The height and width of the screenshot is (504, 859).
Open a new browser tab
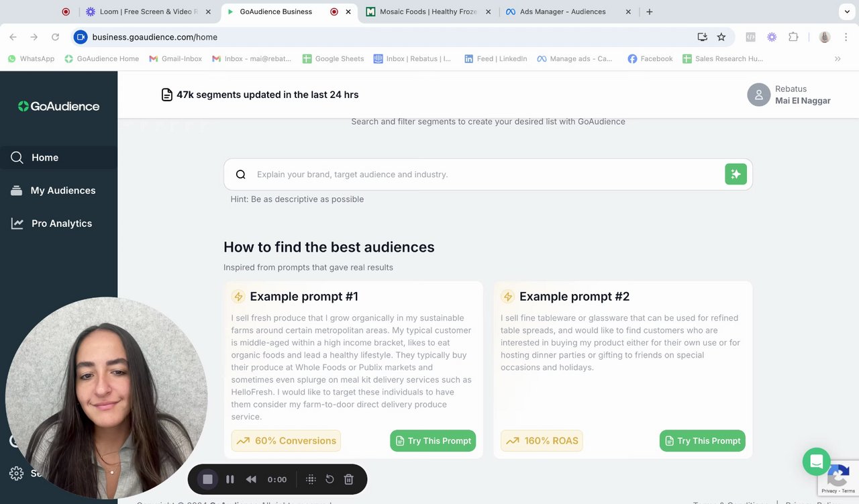click(649, 11)
